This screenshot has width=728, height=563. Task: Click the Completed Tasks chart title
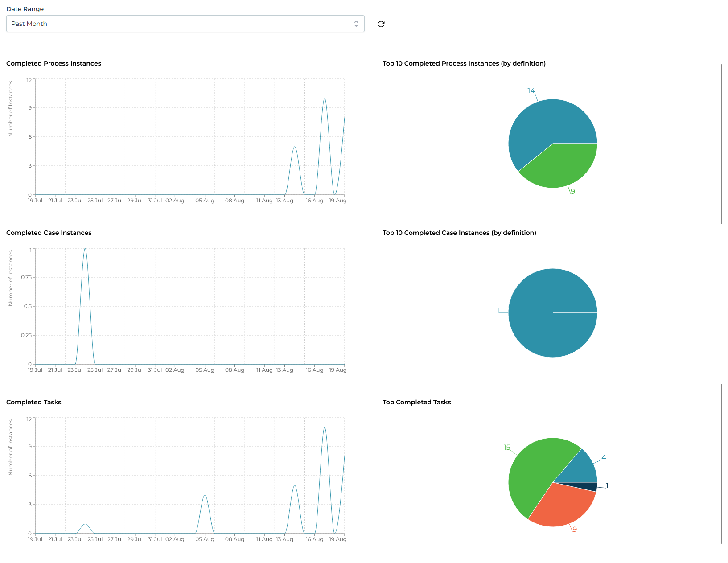coord(34,402)
